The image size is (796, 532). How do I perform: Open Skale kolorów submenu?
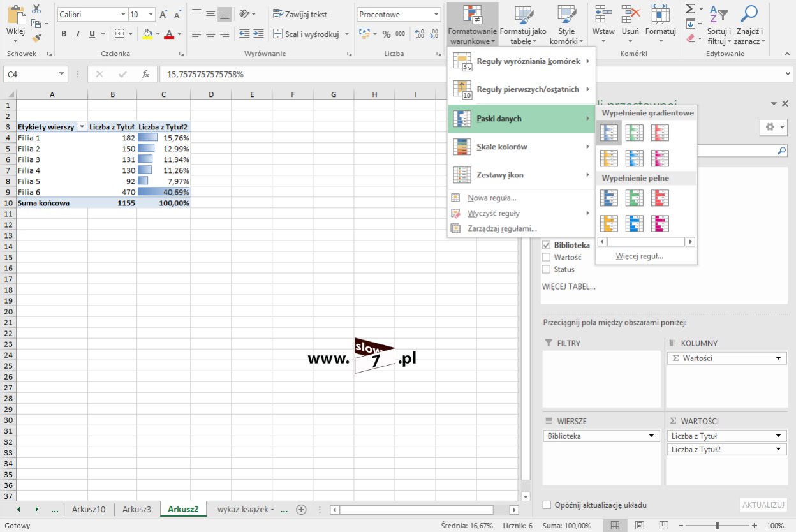522,147
